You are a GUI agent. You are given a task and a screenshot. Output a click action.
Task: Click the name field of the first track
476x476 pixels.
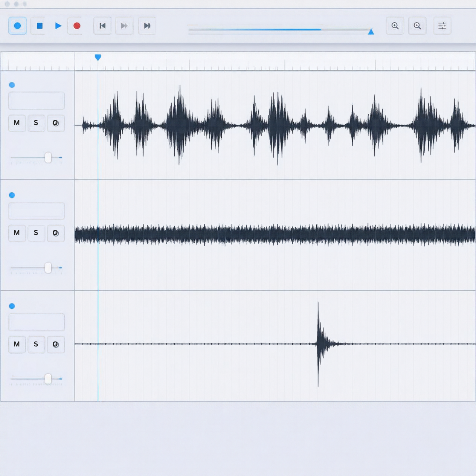37,101
